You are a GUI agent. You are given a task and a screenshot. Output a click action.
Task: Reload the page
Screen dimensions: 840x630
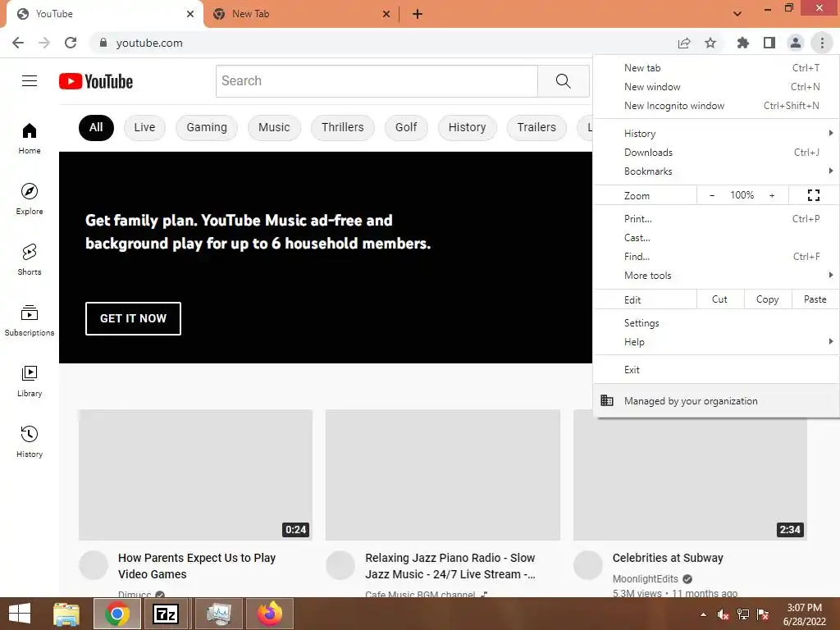71,43
